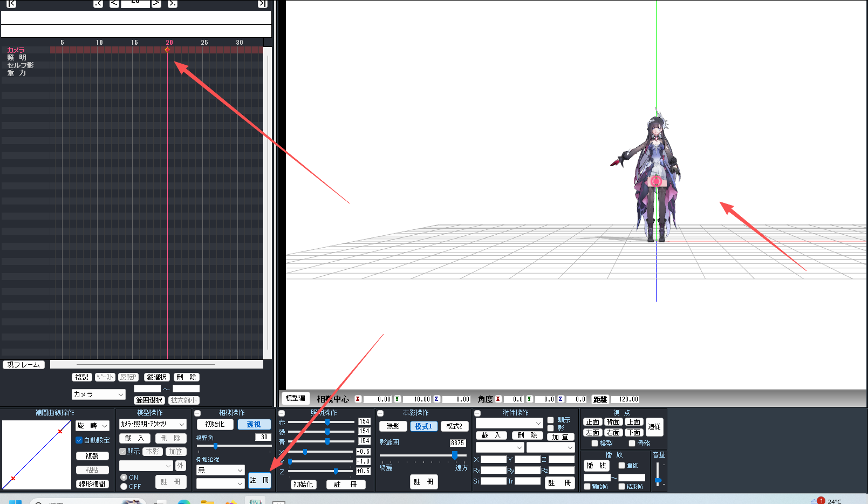Open the 旋轉 interpolation dropdown
Screen dimensions: 868x504
92,426
